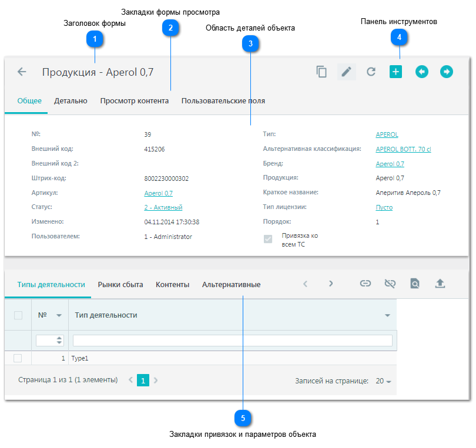Open the document search preview icon
This screenshot has width=476, height=448.
pyautogui.click(x=415, y=284)
